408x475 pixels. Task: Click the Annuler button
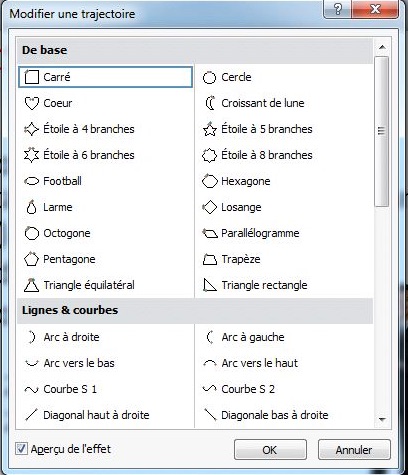(354, 450)
